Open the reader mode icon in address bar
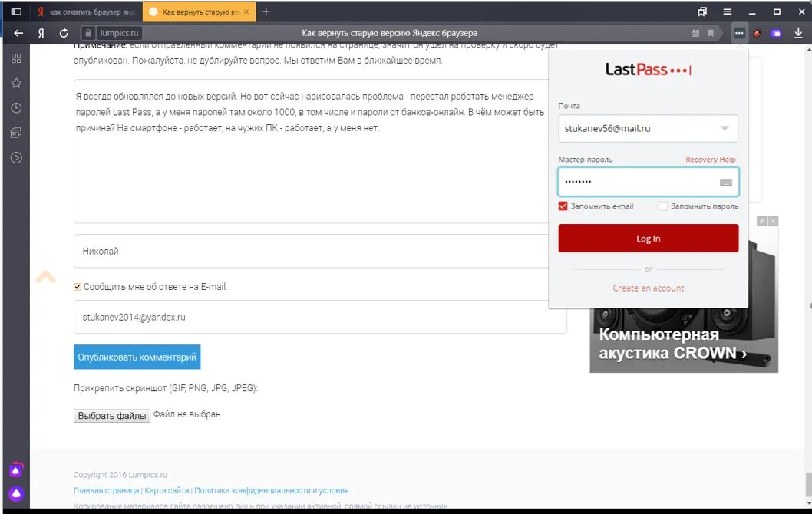 (695, 33)
